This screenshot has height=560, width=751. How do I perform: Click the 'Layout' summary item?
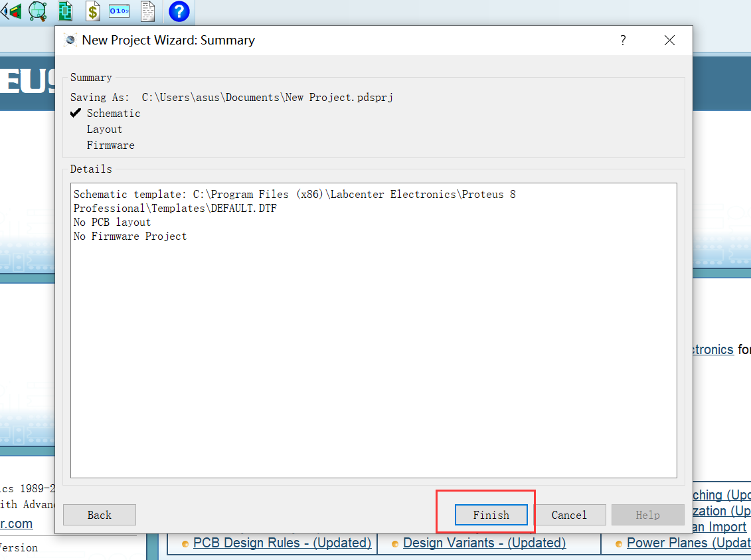104,130
